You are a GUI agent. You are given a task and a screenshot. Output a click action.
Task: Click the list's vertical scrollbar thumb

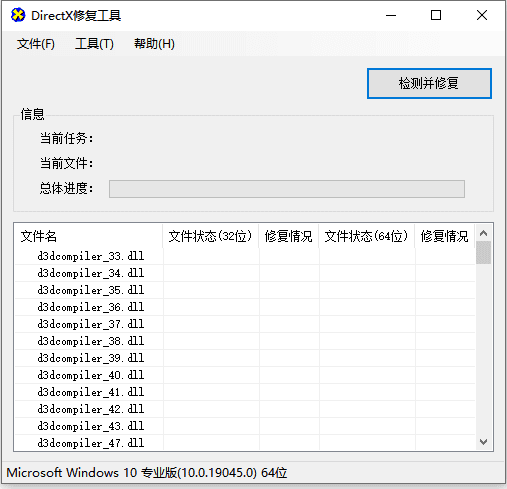pyautogui.click(x=483, y=253)
